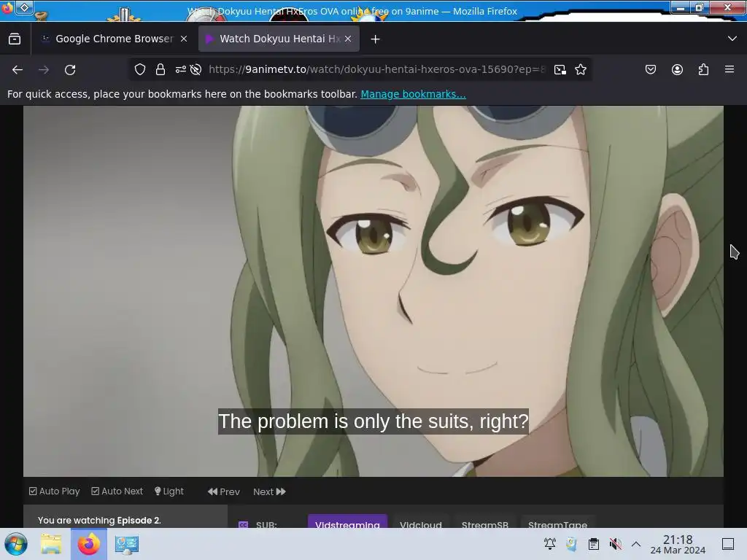This screenshot has width=747, height=560.
Task: Open the Extensions puzzle icon
Action: [703, 69]
